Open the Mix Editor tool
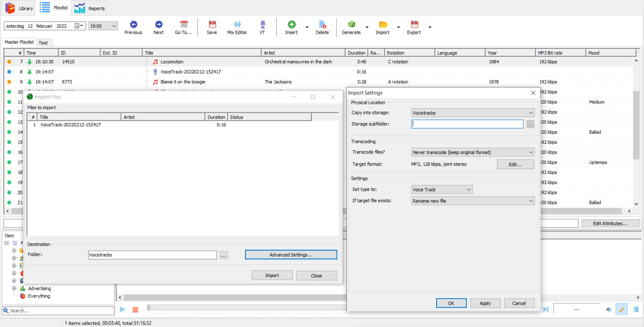The width and height of the screenshot is (644, 327). click(237, 24)
